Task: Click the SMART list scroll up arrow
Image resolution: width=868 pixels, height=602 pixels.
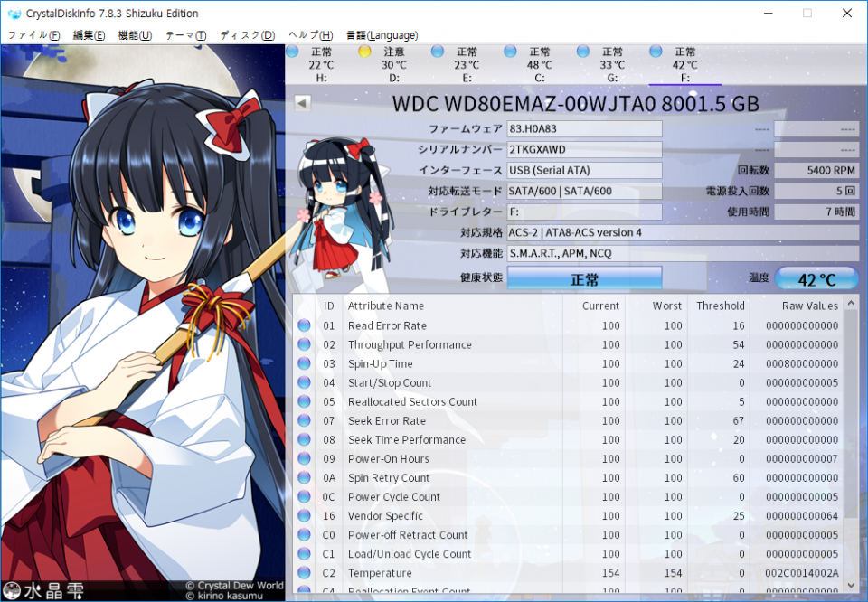Action: click(x=852, y=303)
